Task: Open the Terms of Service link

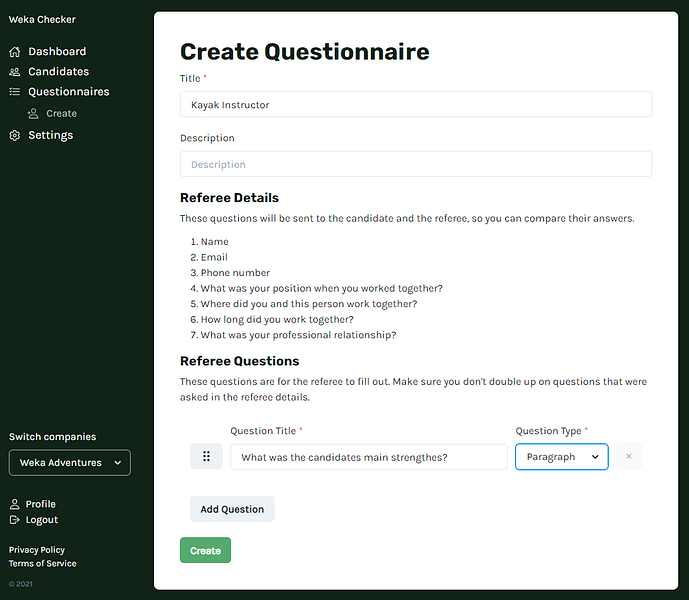Action: coord(42,564)
